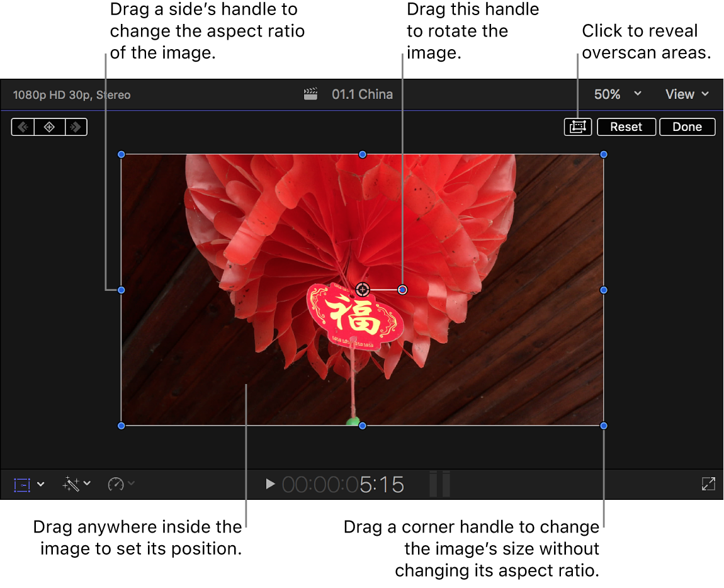
Task: Enable the rotation handle on the image
Action: [x=402, y=290]
